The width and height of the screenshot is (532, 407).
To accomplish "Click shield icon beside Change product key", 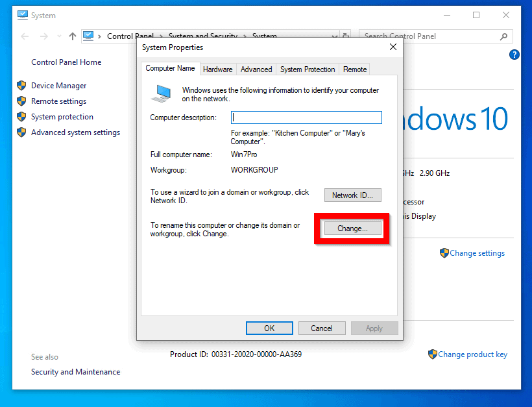I will tap(433, 354).
